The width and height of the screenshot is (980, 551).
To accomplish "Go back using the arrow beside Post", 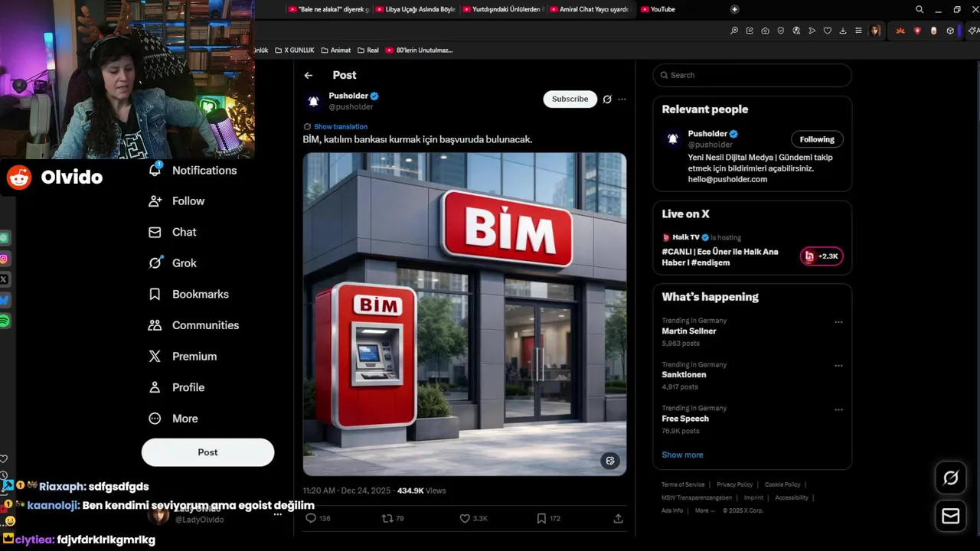I will click(x=308, y=75).
